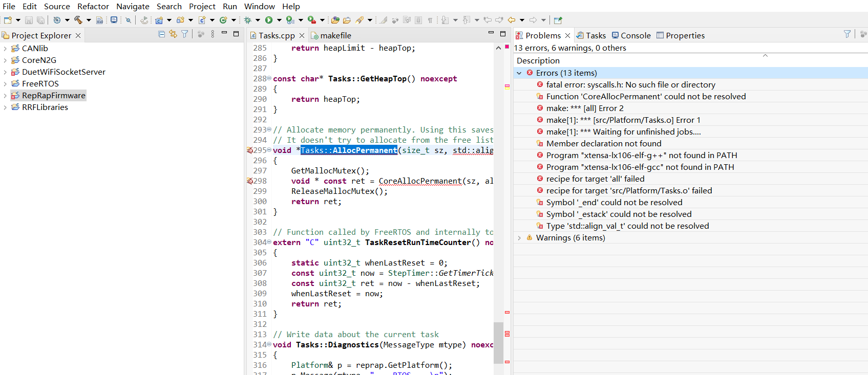Click the editor vertical scrollbar thumb

[498, 342]
